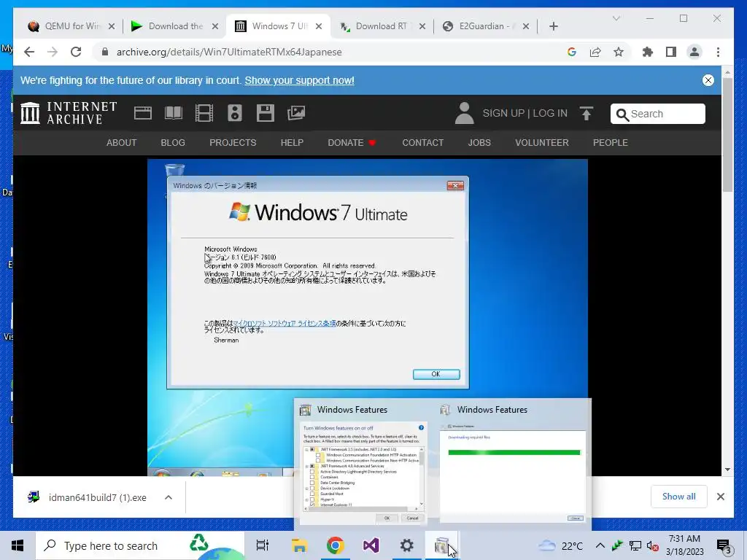Click taskbar Type here to search box
Viewport: 747px width, 560px height.
[140, 545]
